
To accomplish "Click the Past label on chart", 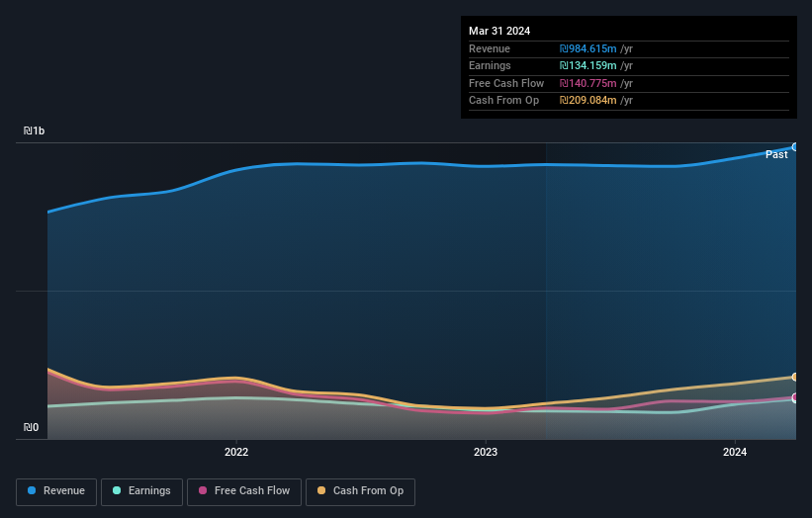I will click(x=776, y=155).
